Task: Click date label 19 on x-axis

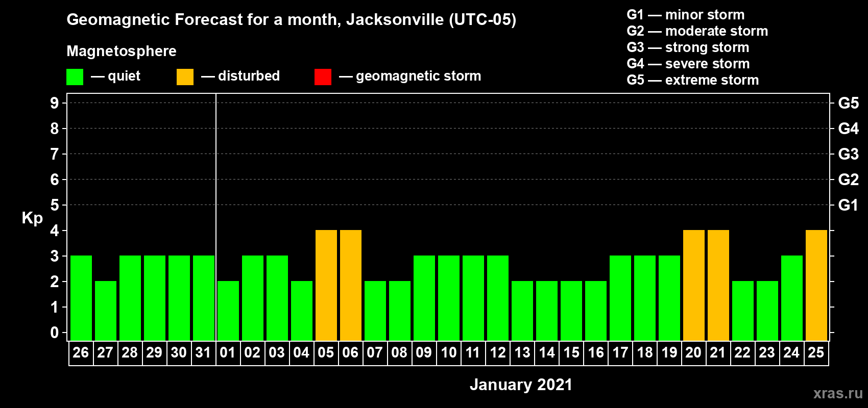Action: [x=669, y=353]
